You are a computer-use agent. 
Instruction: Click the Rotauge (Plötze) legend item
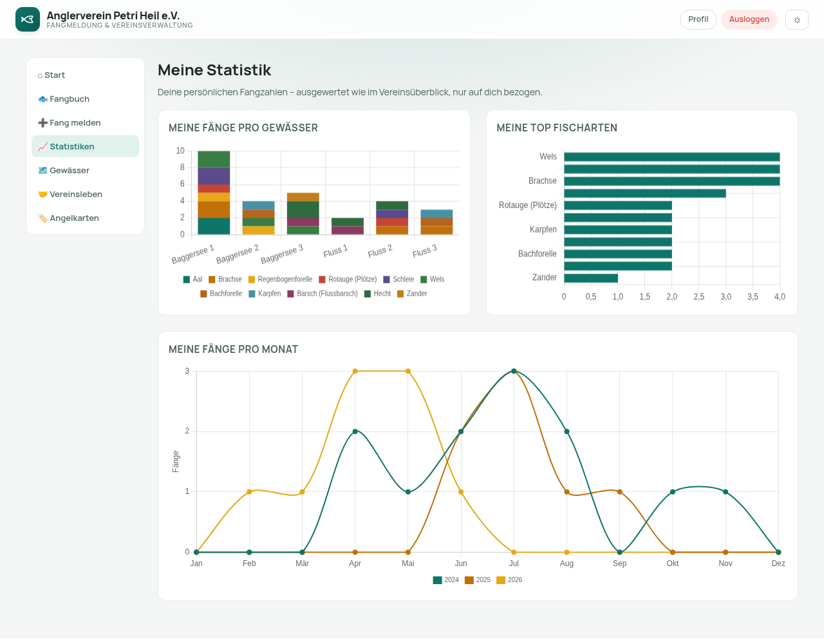[348, 279]
